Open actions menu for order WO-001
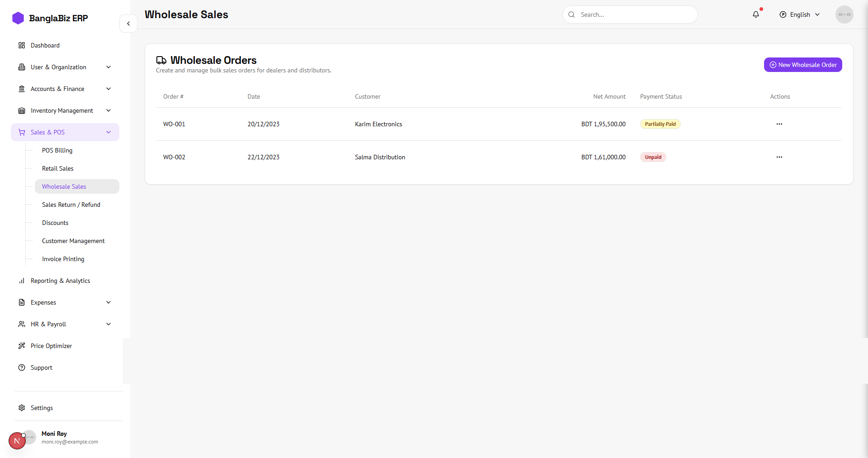The image size is (868, 458). point(779,124)
